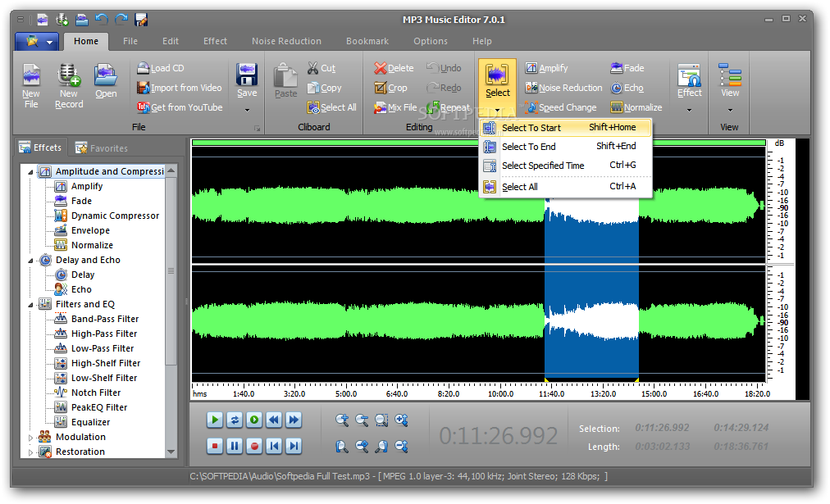Screen dimensions: 830x504
Task: Open the Effect ribbon tab
Action: click(x=215, y=41)
